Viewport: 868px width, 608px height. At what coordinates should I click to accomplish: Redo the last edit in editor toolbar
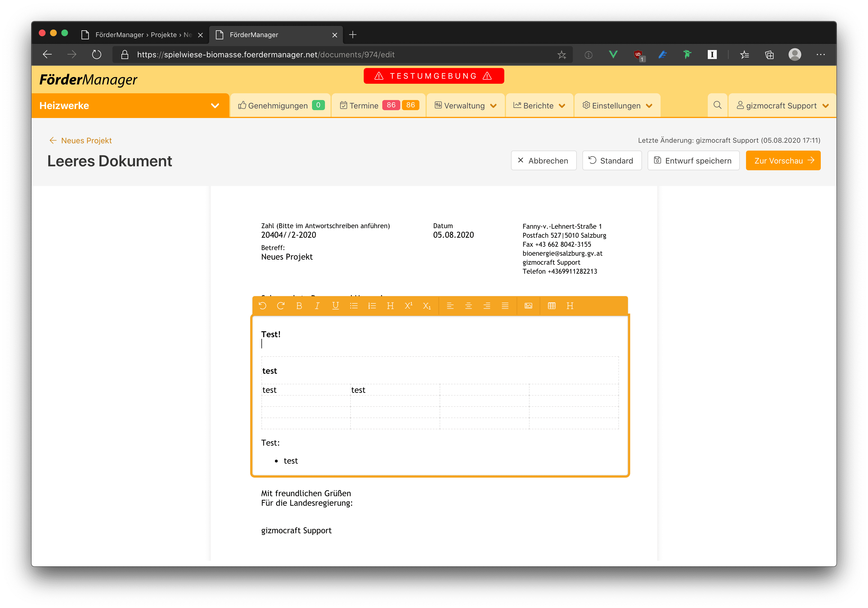[281, 306]
